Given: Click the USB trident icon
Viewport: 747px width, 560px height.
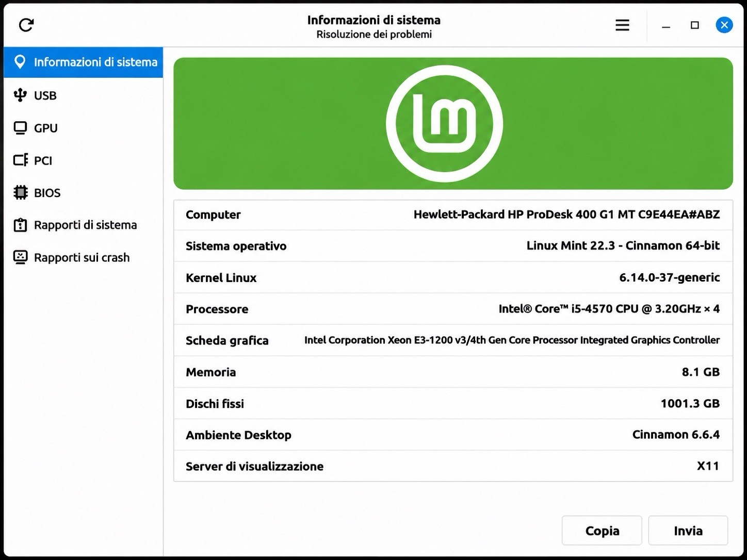Looking at the screenshot, I should click(x=20, y=95).
